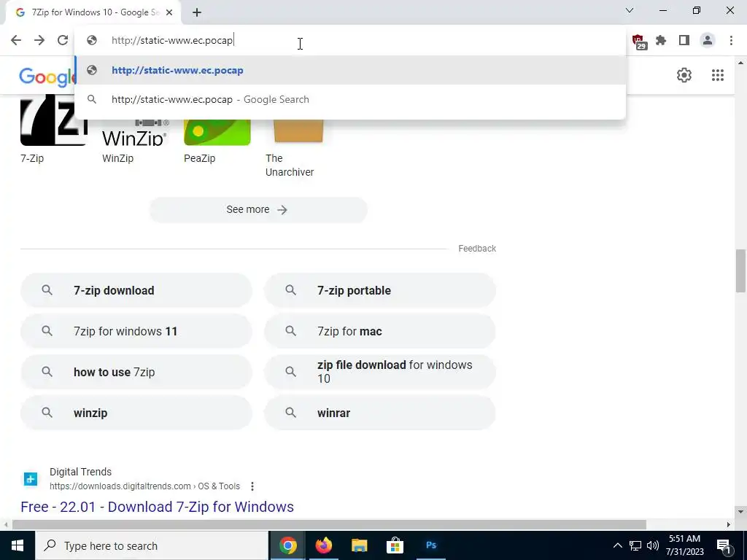The width and height of the screenshot is (747, 560).
Task: Click the Feedback link
Action: (477, 249)
